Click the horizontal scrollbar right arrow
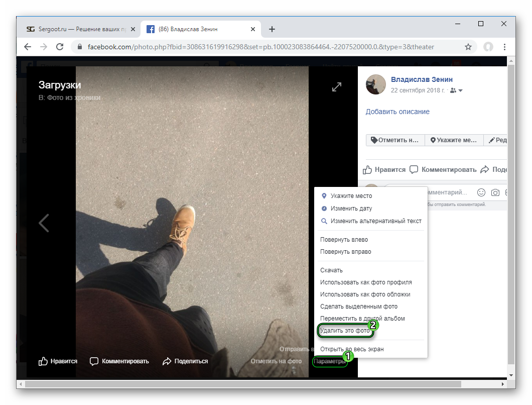 [503, 384]
